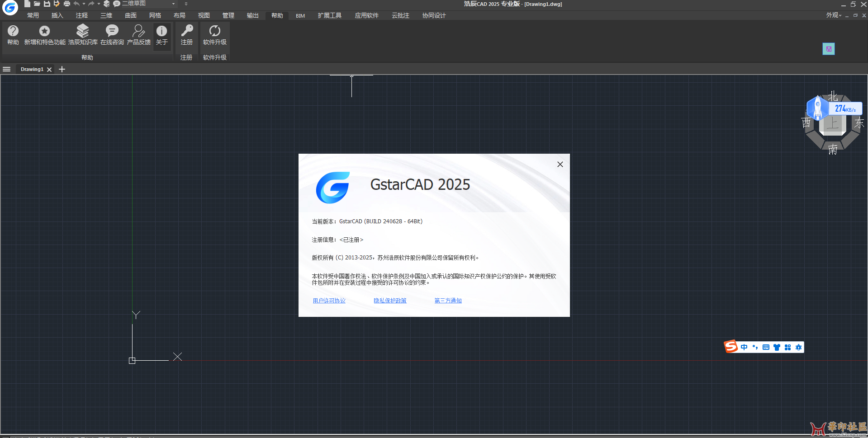Start 在线咨询 online consultation
The height and width of the screenshot is (438, 868).
click(112, 35)
